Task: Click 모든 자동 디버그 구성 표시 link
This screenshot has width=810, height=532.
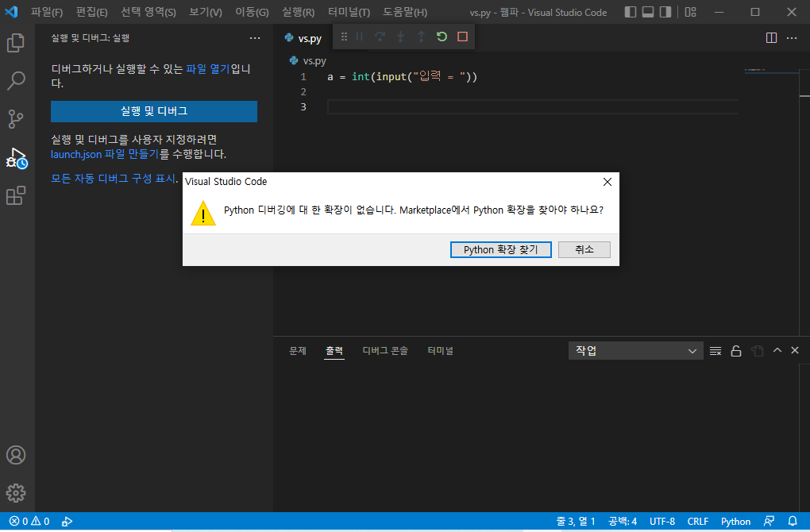Action: pos(113,178)
